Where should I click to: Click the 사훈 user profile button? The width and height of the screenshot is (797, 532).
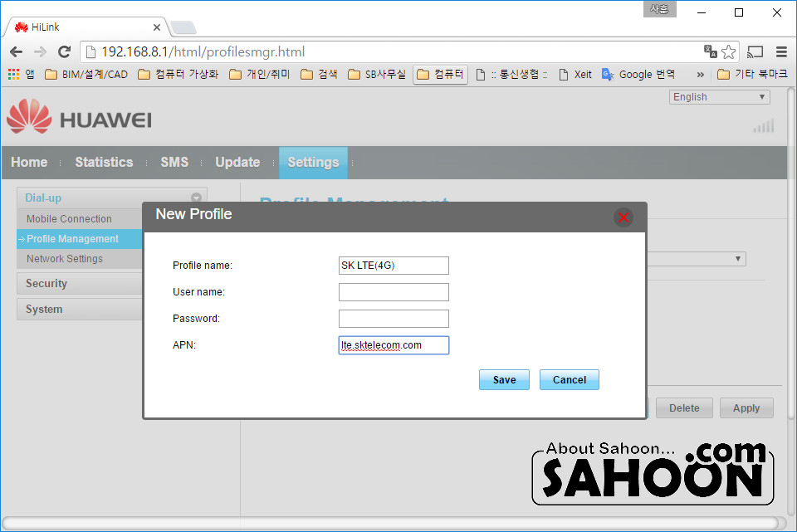[659, 9]
